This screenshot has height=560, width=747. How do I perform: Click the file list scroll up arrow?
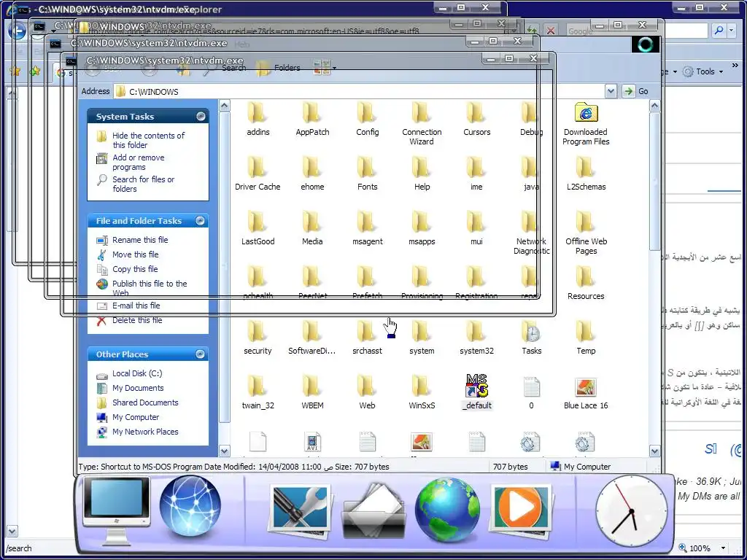[x=654, y=106]
